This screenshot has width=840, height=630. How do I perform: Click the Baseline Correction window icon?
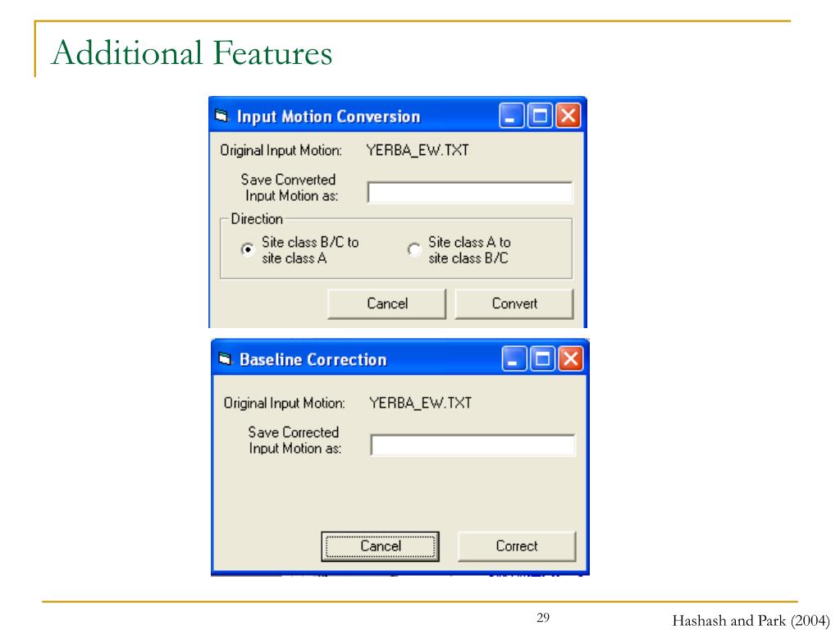(225, 358)
